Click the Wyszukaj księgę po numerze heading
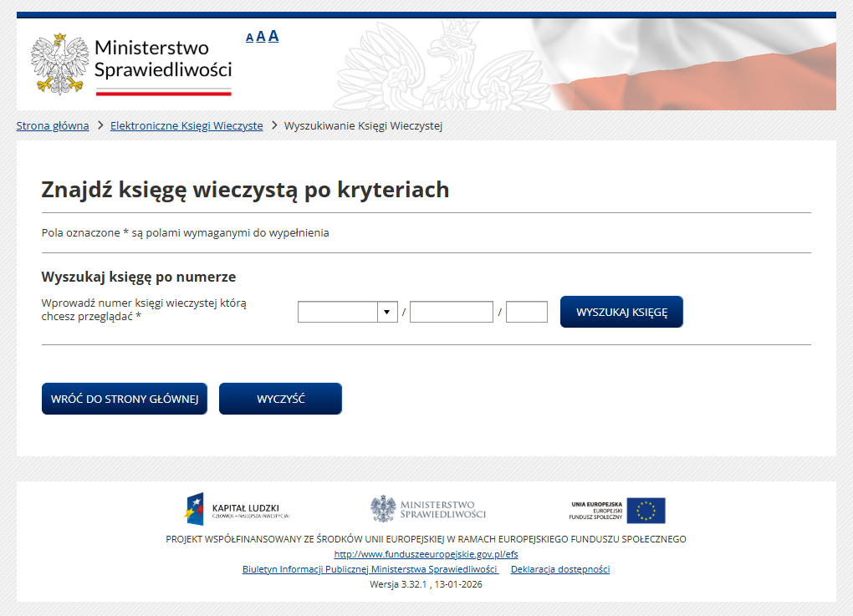The image size is (853, 616). [x=139, y=277]
